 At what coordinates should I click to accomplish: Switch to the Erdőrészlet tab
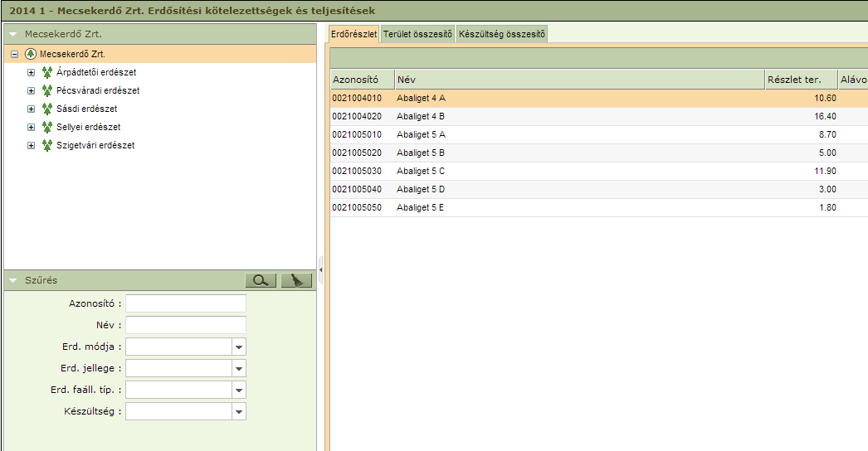click(354, 34)
